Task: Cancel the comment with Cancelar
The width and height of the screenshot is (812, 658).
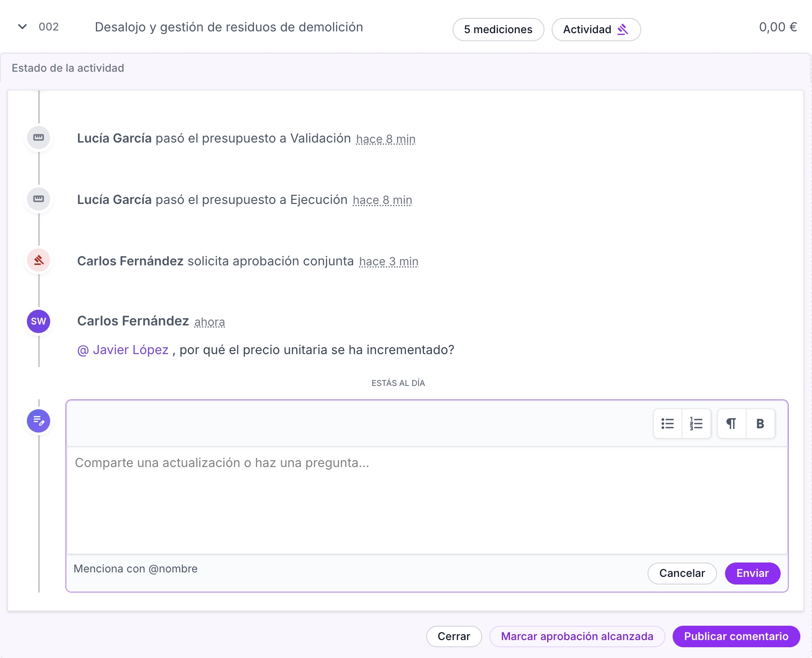Action: (x=682, y=573)
